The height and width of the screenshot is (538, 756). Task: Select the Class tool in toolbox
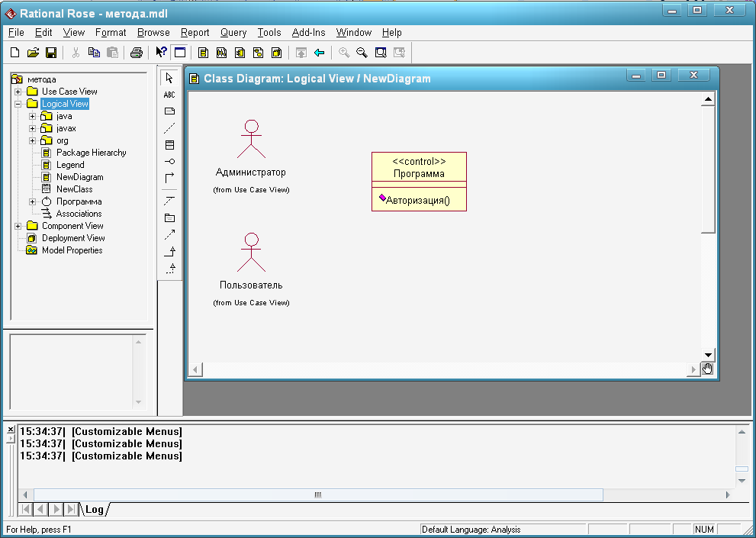[x=169, y=145]
